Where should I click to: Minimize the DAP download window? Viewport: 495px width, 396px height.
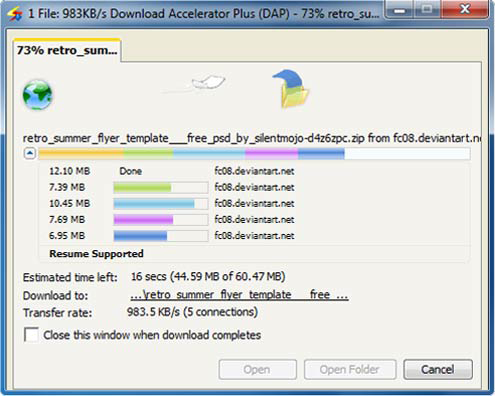click(x=400, y=10)
